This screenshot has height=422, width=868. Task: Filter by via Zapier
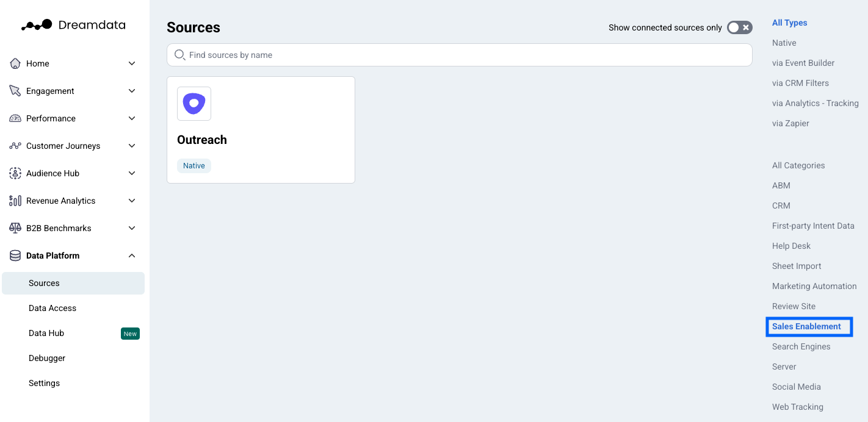(790, 123)
